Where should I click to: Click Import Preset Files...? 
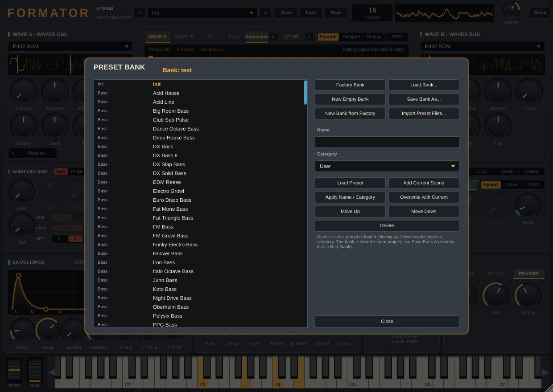point(424,114)
